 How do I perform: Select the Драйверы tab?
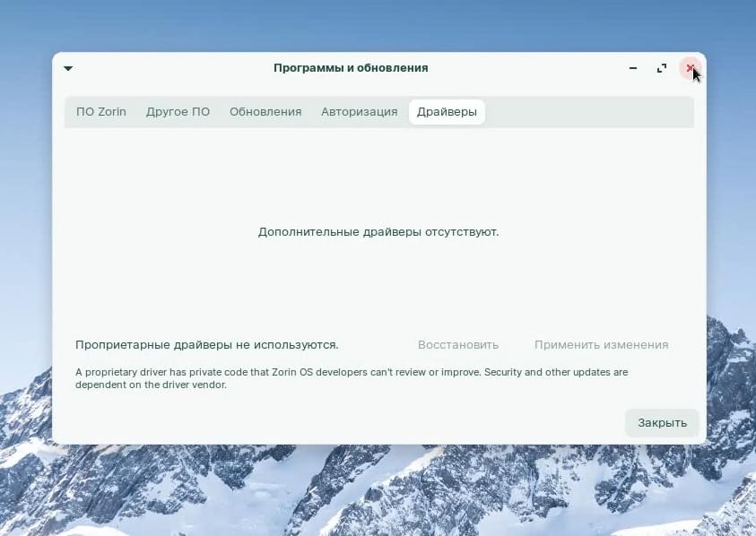click(x=447, y=112)
